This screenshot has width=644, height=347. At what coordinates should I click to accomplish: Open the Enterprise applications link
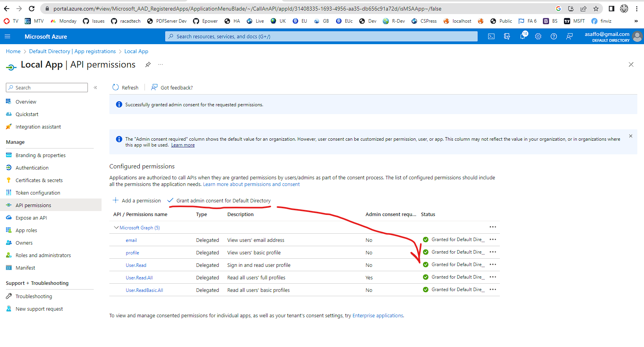click(x=378, y=315)
